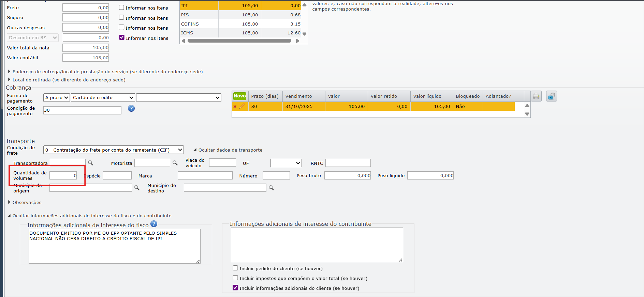Click the Outras despesas value field

[86, 27]
